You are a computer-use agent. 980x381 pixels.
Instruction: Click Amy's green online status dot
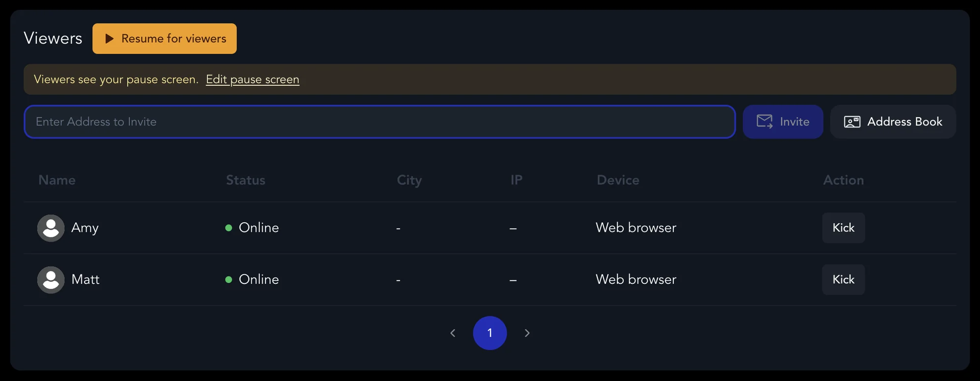click(x=228, y=228)
